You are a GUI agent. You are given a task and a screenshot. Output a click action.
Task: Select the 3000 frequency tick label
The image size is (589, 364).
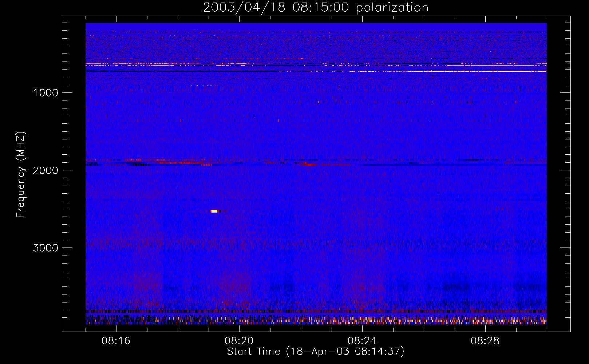[46, 248]
